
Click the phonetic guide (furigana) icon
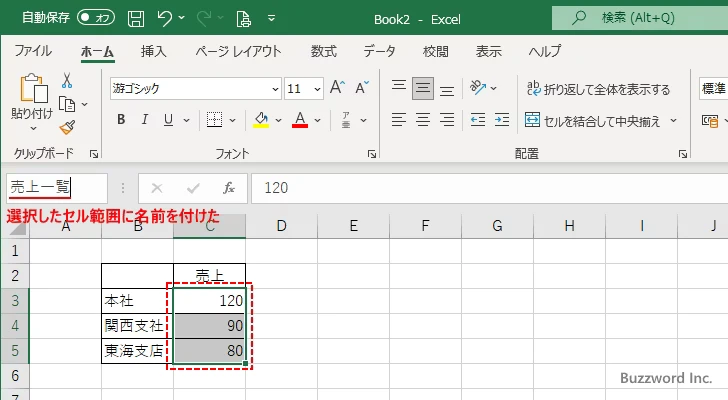click(x=346, y=120)
